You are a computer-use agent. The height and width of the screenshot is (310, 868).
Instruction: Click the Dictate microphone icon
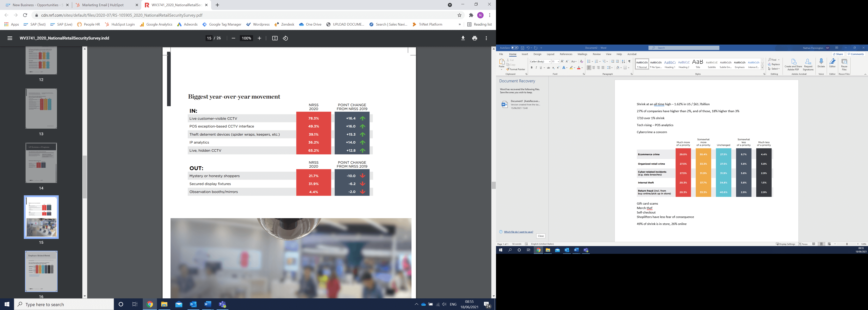coord(821,62)
